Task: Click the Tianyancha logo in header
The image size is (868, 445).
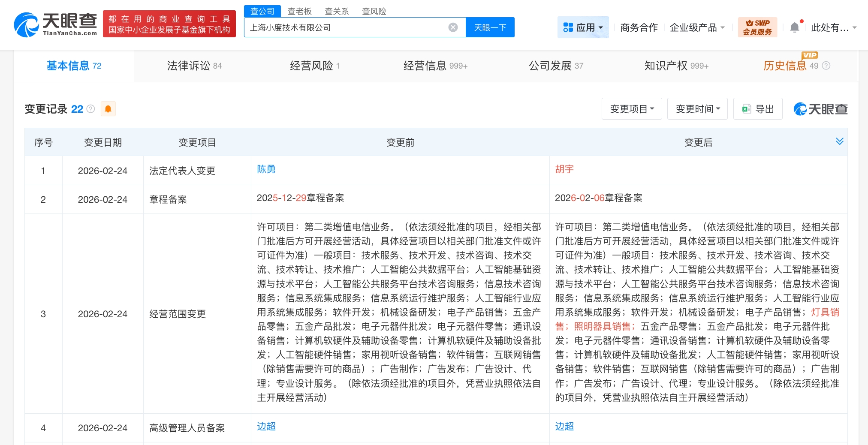Action: tap(56, 24)
